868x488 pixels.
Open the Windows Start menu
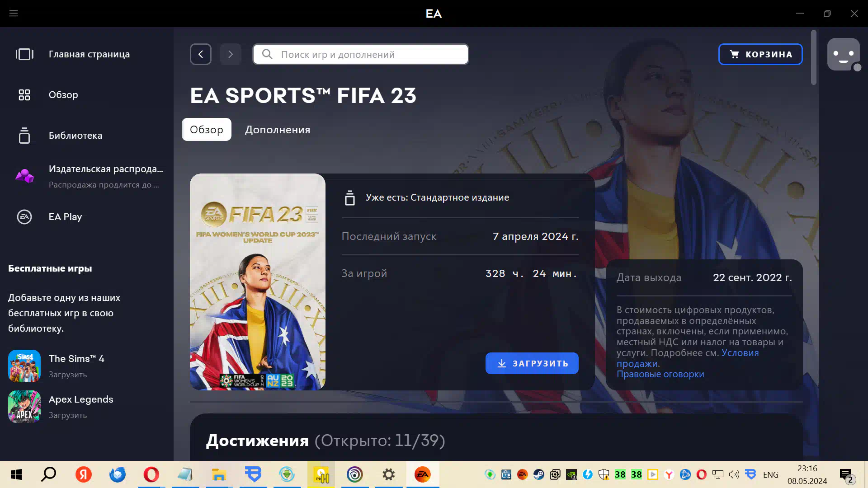pyautogui.click(x=16, y=474)
